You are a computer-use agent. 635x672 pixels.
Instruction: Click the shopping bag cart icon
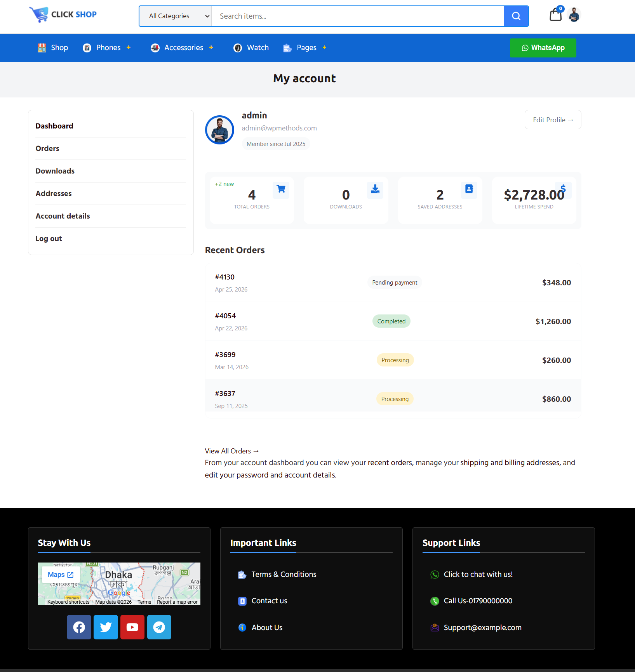[555, 15]
